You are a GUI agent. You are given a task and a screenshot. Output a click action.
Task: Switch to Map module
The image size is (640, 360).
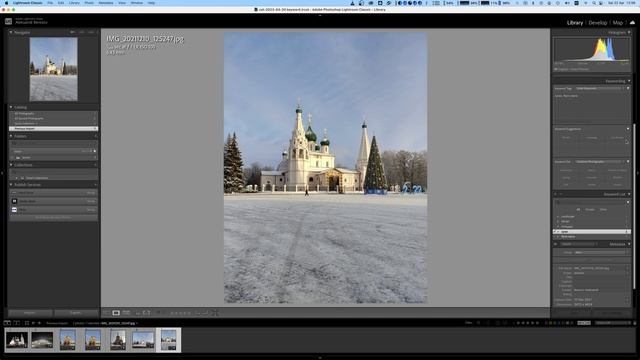click(x=618, y=23)
